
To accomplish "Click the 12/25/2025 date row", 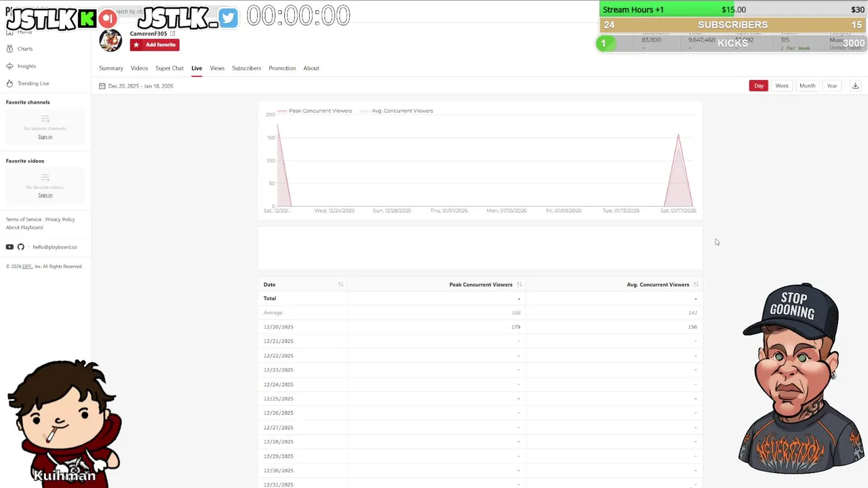I will click(x=480, y=399).
